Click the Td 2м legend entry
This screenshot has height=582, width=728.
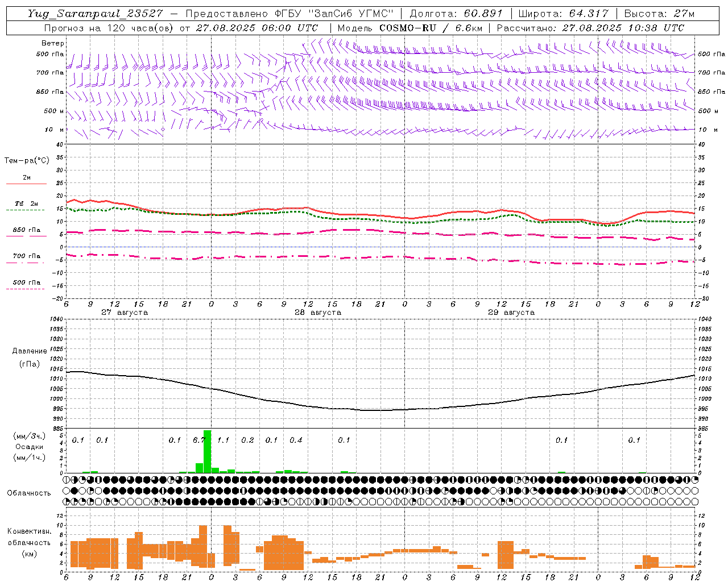[26, 203]
